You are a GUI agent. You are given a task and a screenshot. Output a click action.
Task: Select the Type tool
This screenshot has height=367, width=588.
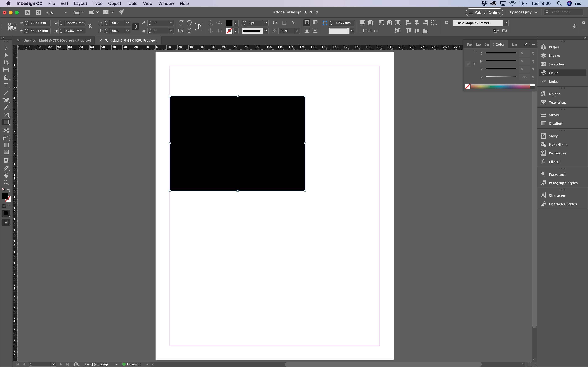coord(6,85)
